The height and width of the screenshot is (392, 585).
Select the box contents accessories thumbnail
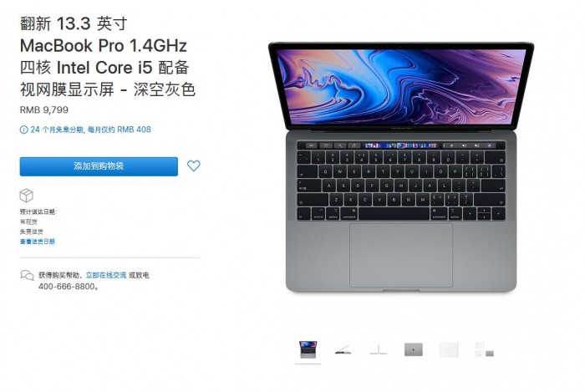tap(484, 350)
